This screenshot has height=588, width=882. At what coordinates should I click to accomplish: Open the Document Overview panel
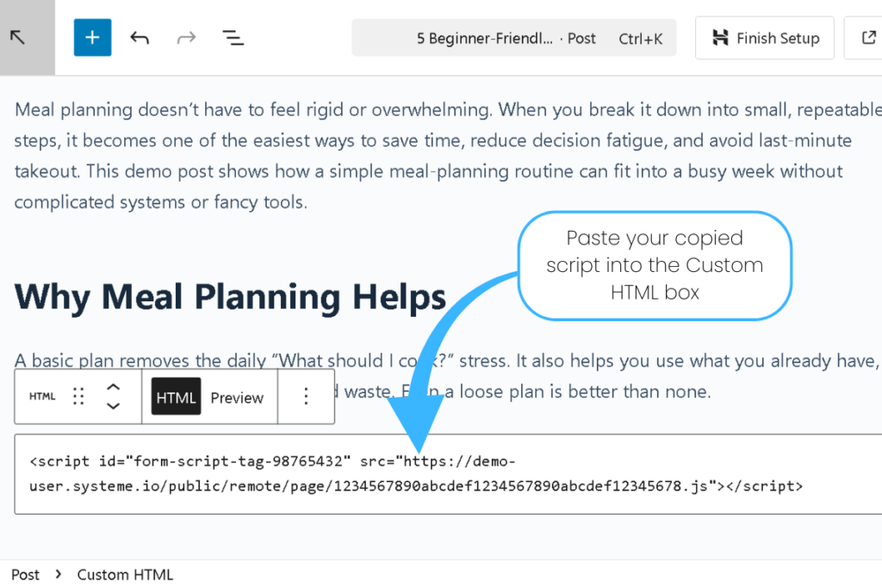tap(233, 38)
